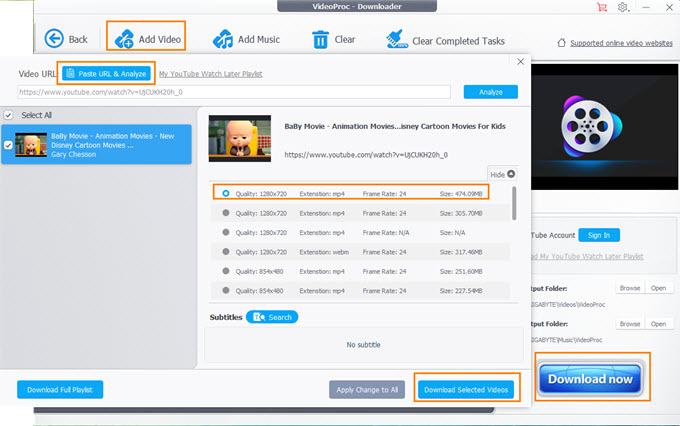Click the BaBy Movie list item thumbnail

[31, 145]
